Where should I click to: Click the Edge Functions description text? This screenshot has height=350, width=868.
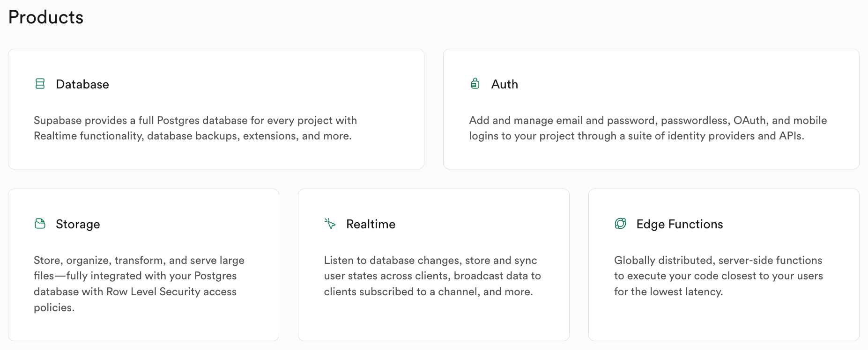point(719,276)
